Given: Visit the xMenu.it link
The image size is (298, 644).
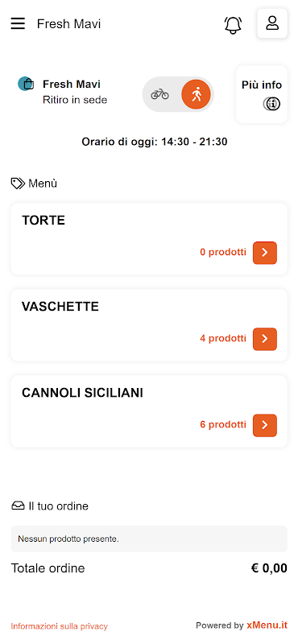Looking at the screenshot, I should click(x=267, y=625).
